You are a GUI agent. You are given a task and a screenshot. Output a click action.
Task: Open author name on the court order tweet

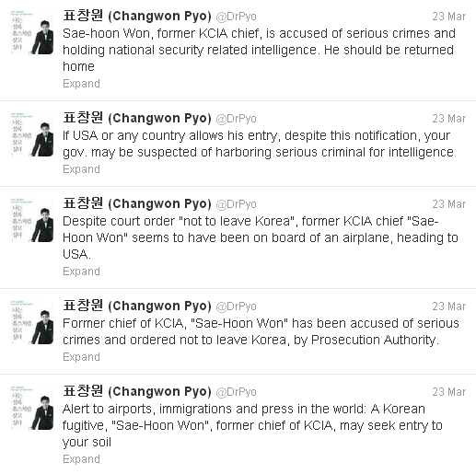(137, 203)
